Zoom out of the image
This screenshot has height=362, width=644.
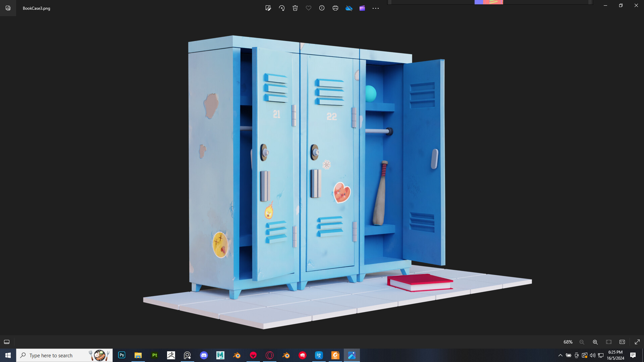(582, 342)
